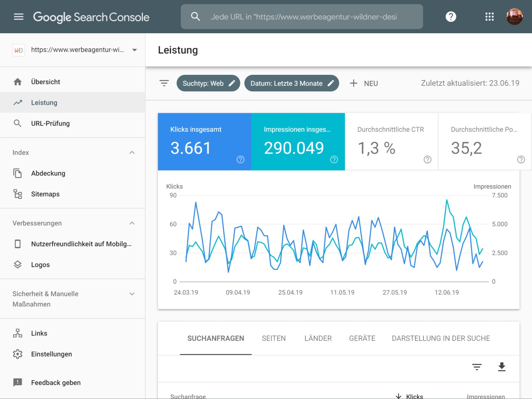Switch to the SEITEN tab
This screenshot has width=532, height=399.
point(274,338)
